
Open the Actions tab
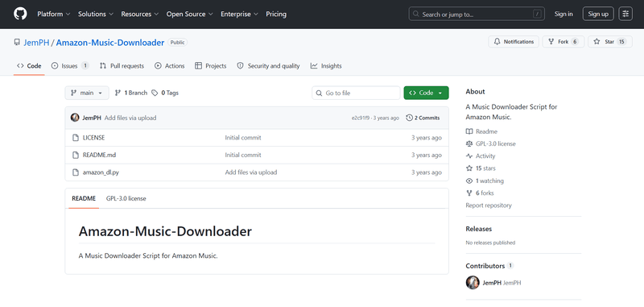point(170,66)
